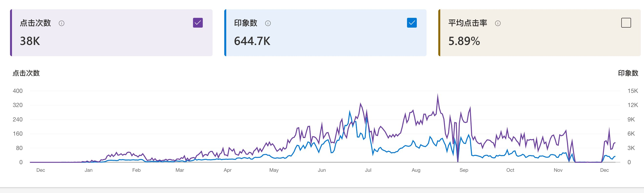Click the Mar label on the x-axis

point(180,170)
